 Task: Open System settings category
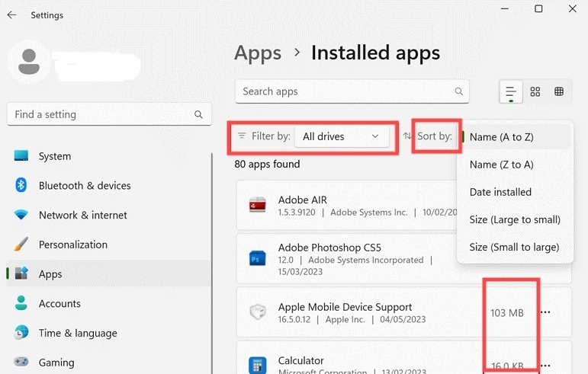109,155
